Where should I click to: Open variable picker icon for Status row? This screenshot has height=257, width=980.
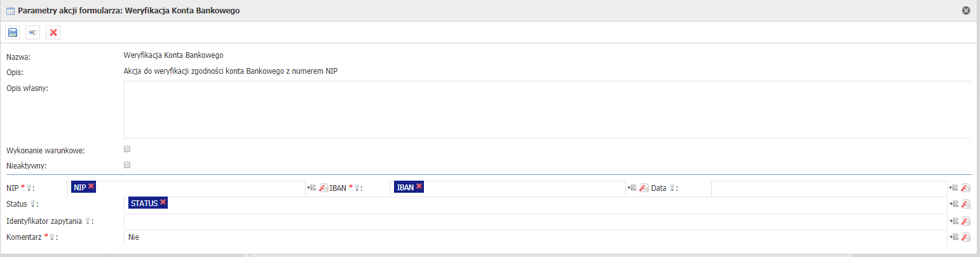tap(954, 204)
